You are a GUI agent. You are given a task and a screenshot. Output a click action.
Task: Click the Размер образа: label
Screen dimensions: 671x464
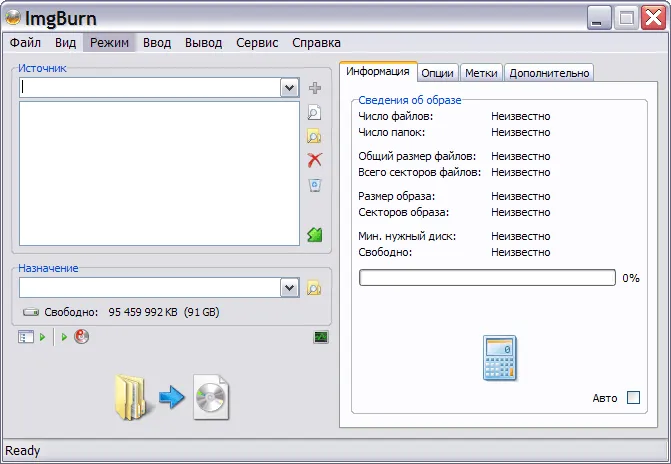(x=397, y=196)
